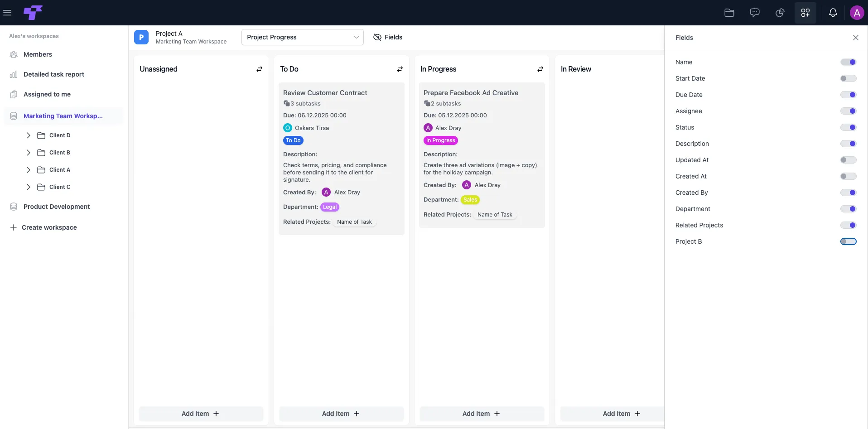Click Add Item under In Progress column
The width and height of the screenshot is (868, 429).
point(482,414)
